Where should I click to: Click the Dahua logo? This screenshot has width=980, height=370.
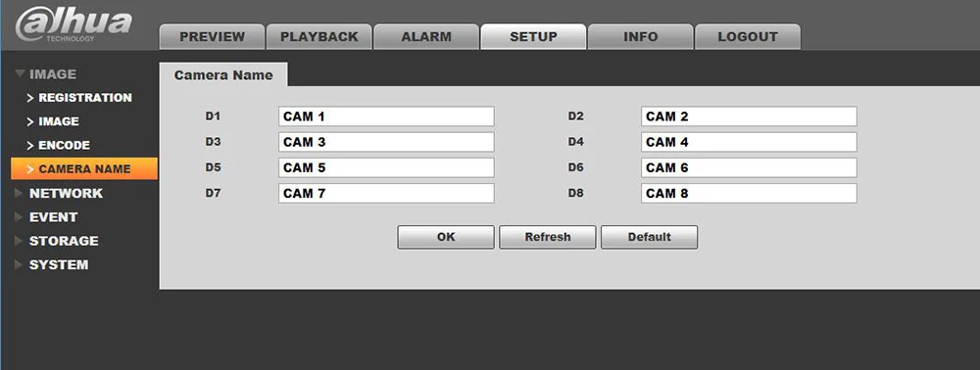click(73, 24)
